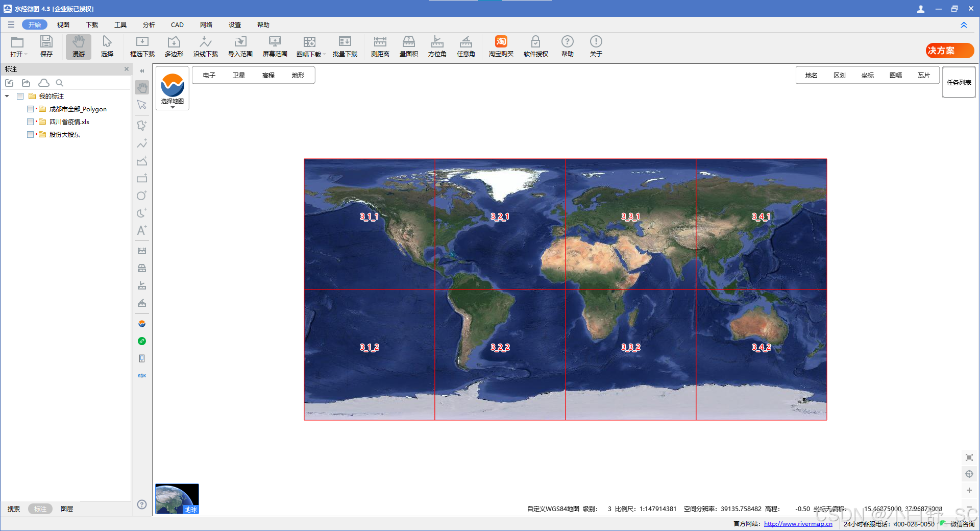
Task: Click the 区划 district button
Action: tap(840, 75)
